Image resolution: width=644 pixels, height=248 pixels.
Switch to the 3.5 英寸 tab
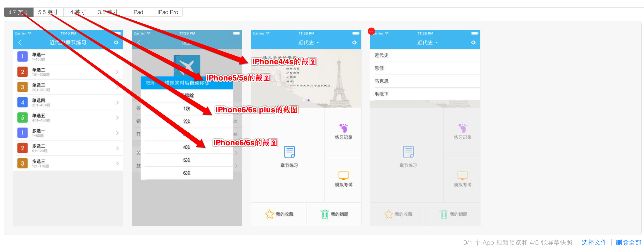tap(108, 12)
